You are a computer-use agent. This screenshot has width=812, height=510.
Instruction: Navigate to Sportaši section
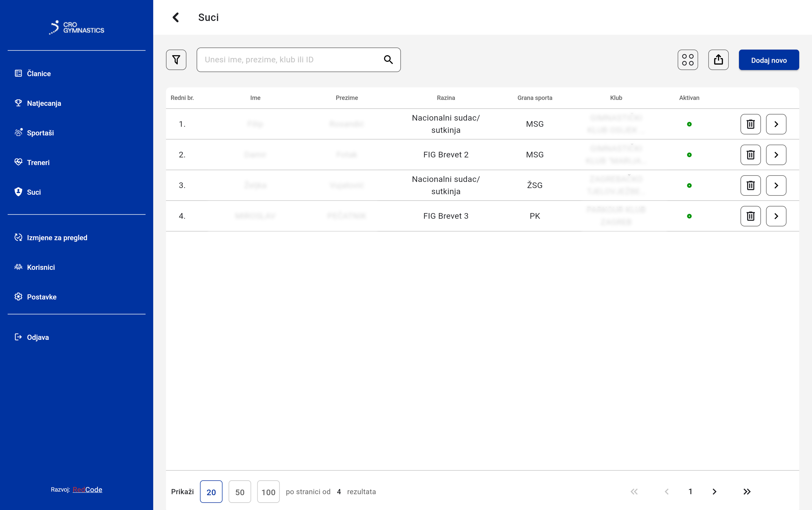pyautogui.click(x=40, y=133)
